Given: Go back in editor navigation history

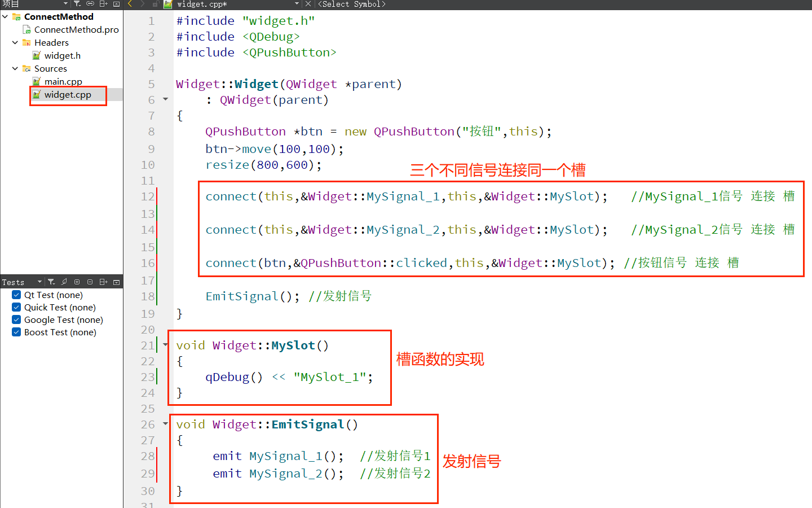Looking at the screenshot, I should (x=130, y=4).
